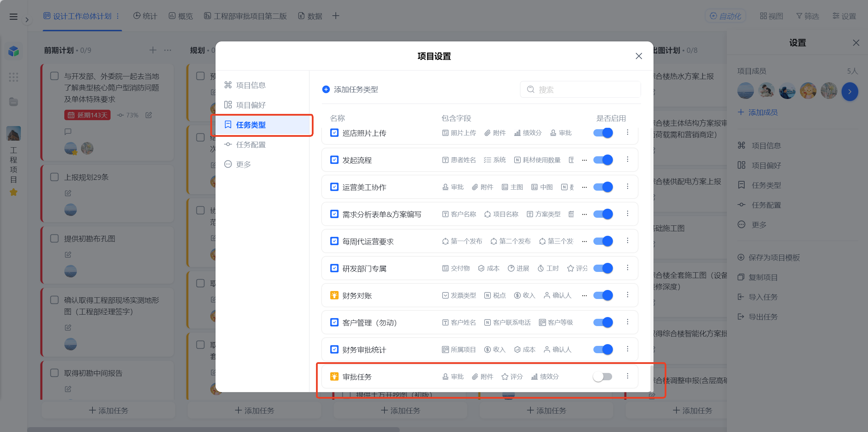
Task: Disable the 运营美工协作 toggle
Action: (603, 187)
